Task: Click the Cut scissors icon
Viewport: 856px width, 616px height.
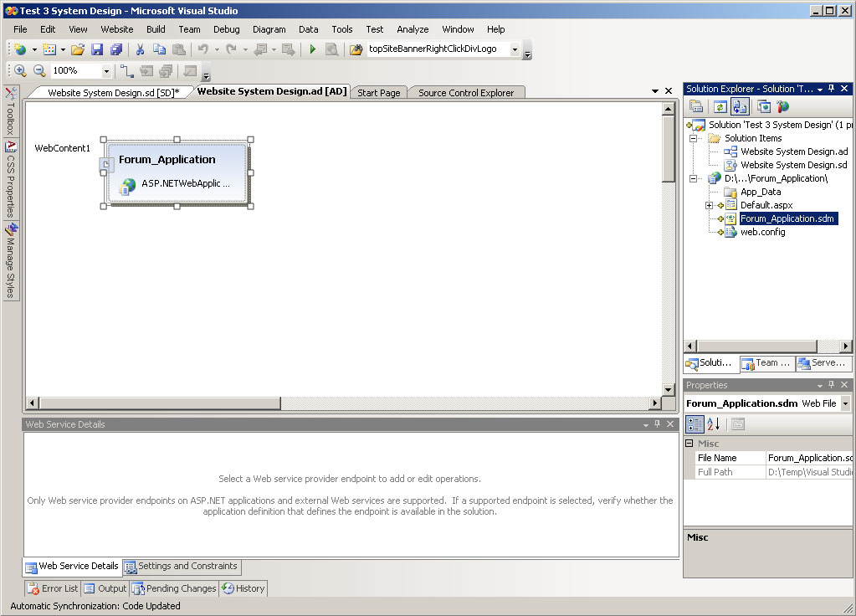Action: click(x=140, y=49)
